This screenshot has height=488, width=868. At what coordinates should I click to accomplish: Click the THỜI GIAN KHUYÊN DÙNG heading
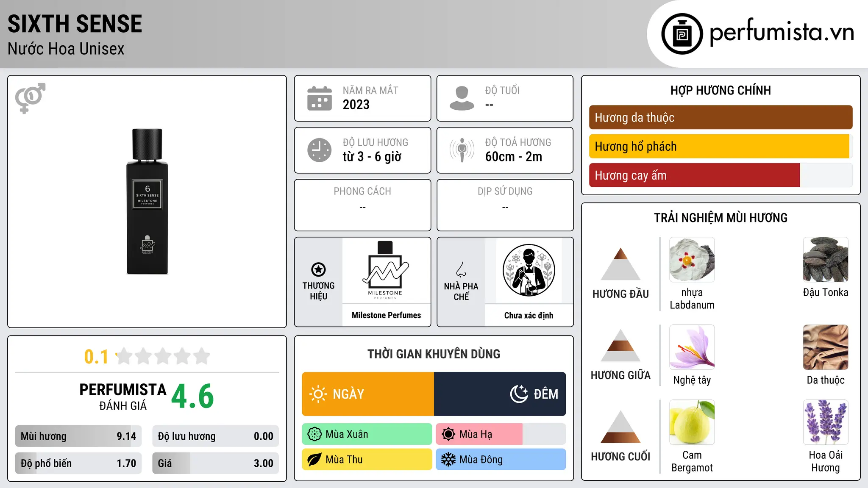click(434, 354)
